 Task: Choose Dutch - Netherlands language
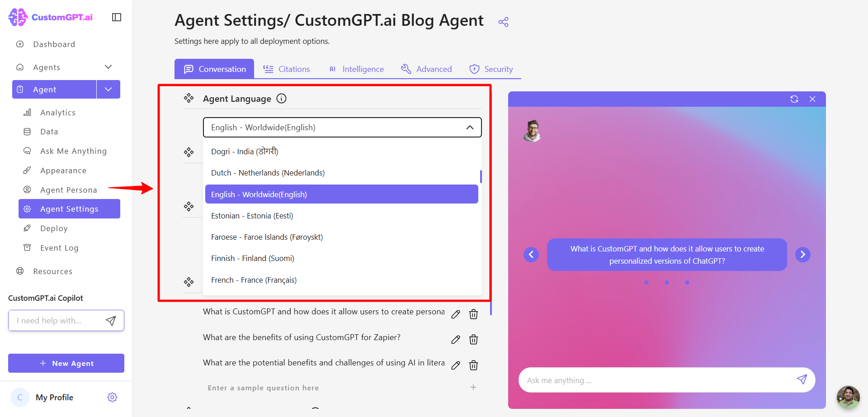(342, 173)
